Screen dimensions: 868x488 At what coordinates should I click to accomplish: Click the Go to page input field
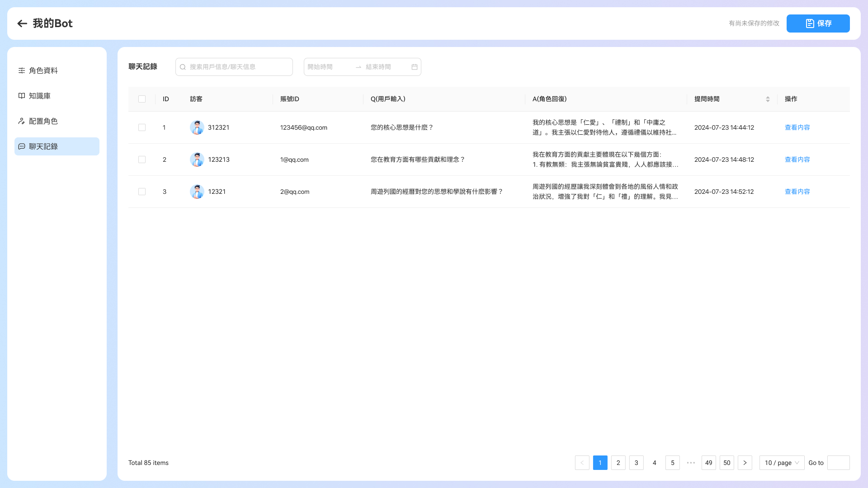pyautogui.click(x=839, y=463)
